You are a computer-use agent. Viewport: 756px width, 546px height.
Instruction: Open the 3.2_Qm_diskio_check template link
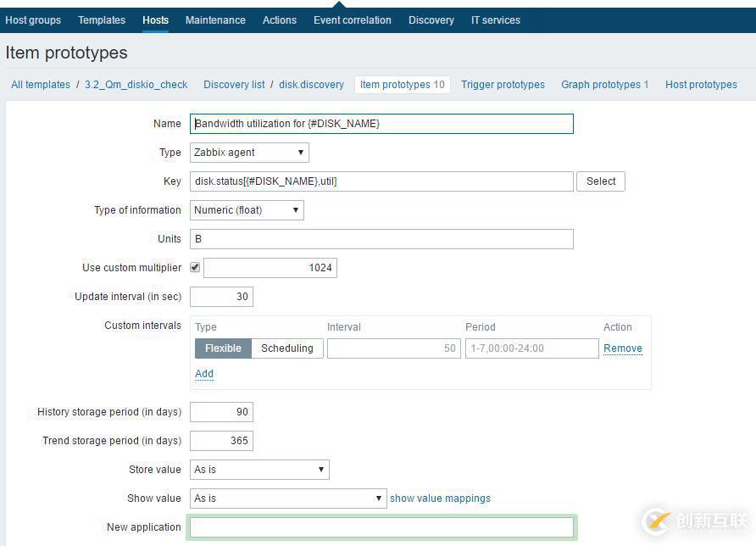[136, 85]
